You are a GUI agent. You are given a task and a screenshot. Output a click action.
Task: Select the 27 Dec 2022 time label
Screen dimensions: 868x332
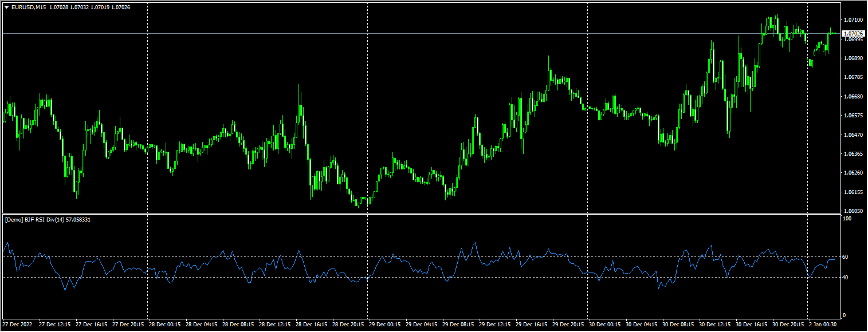point(18,325)
